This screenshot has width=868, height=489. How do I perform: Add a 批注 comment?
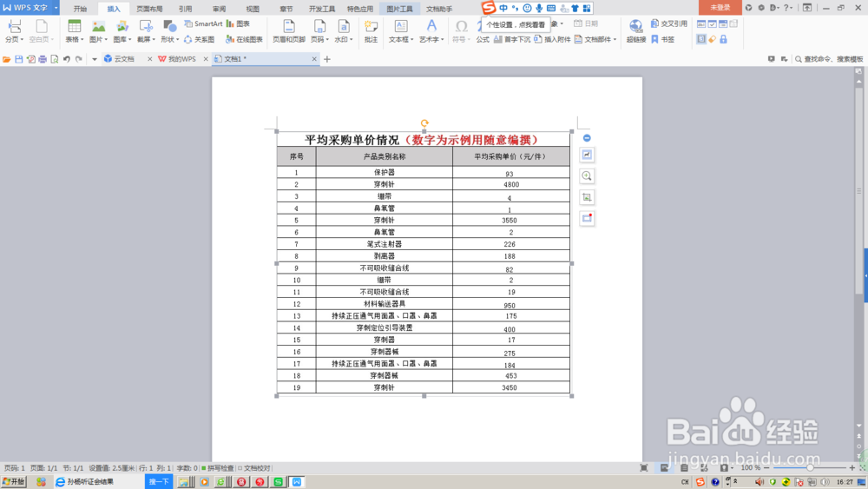[371, 31]
